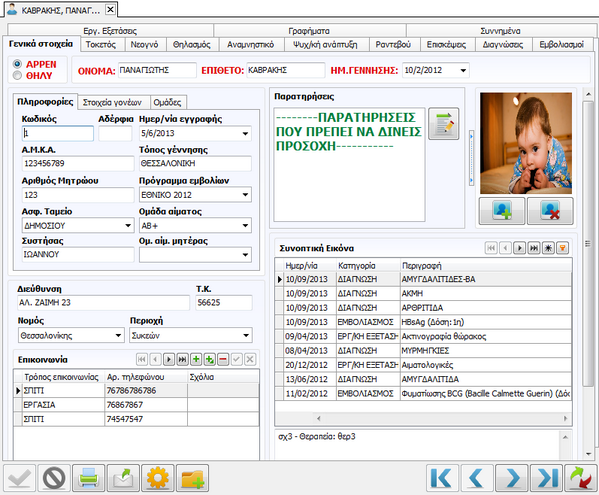Click the save checkmark icon in bottom toolbar

(19, 477)
